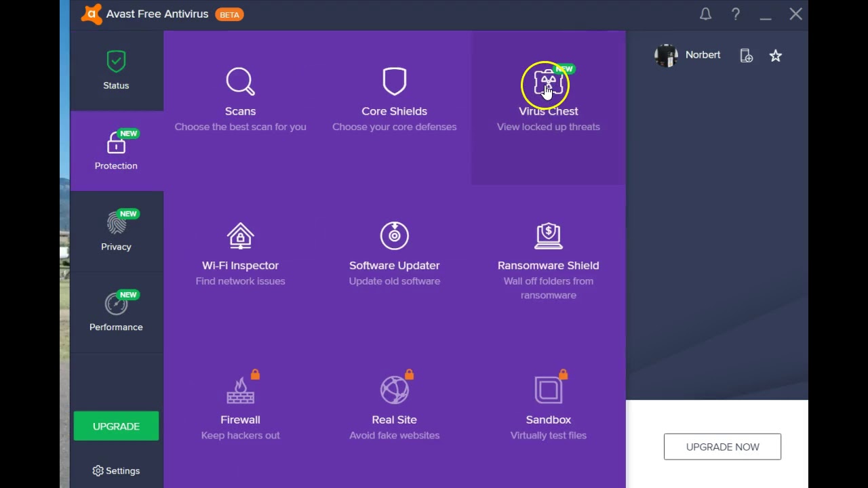Click the locked Sandbox icon

click(548, 390)
